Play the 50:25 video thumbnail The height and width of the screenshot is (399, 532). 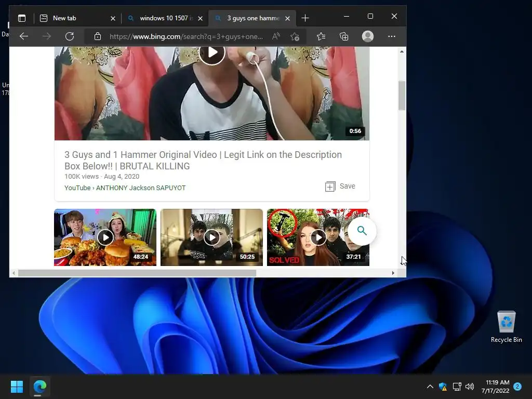(212, 237)
